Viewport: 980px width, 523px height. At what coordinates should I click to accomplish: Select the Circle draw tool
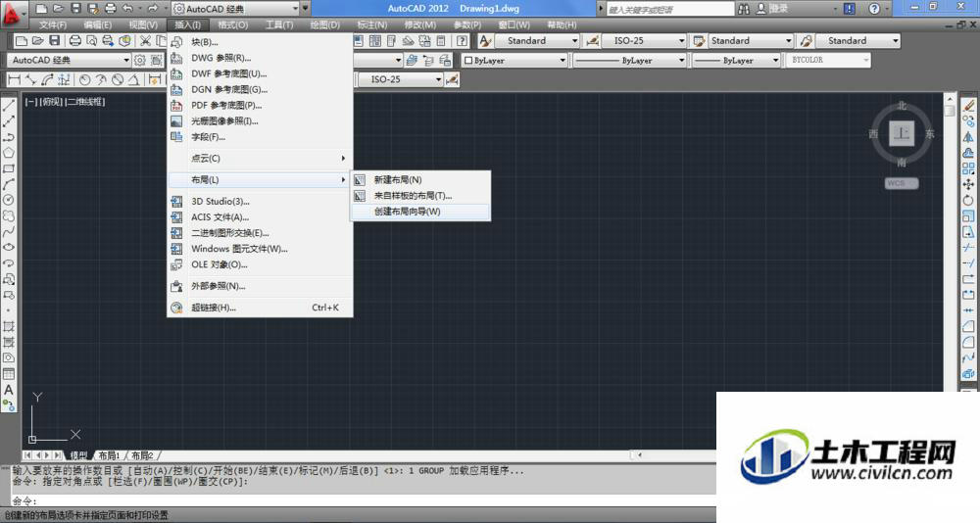9,200
